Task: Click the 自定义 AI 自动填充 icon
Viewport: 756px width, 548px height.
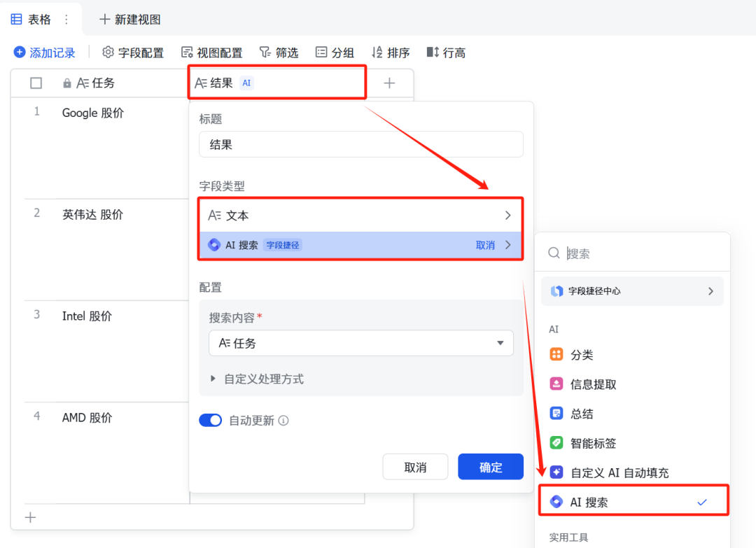Action: tap(556, 472)
